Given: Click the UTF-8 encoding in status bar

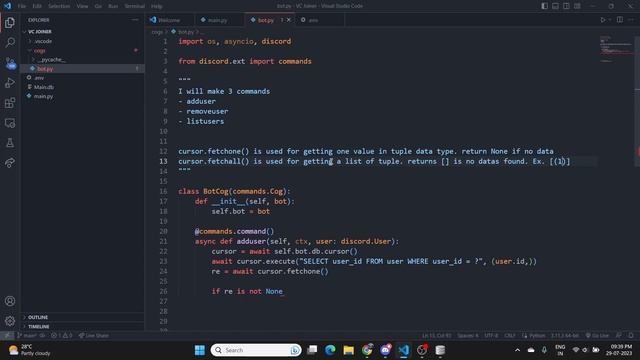Looking at the screenshot, I should pos(491,336).
